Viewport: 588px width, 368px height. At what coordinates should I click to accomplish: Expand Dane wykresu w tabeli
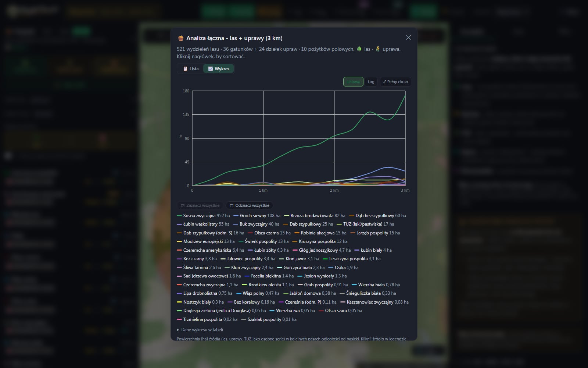(200, 330)
